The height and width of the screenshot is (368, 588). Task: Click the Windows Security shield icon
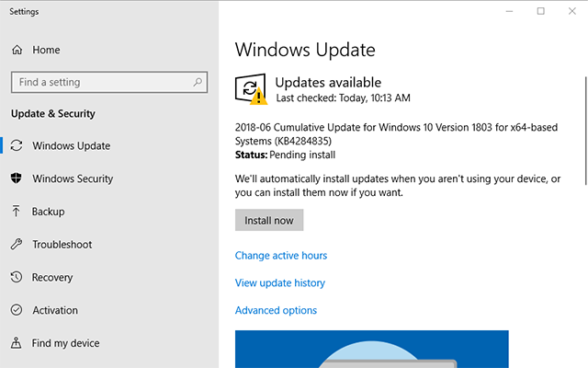tap(17, 178)
